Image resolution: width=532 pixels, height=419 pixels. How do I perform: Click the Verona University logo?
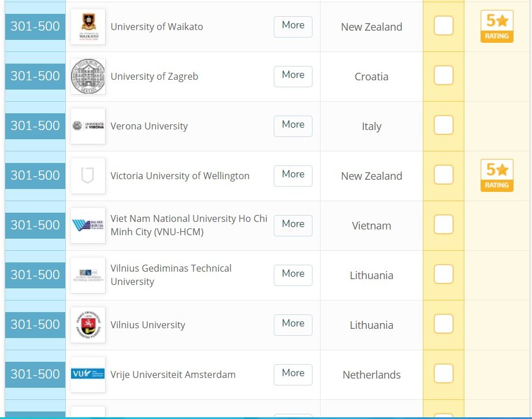88,126
